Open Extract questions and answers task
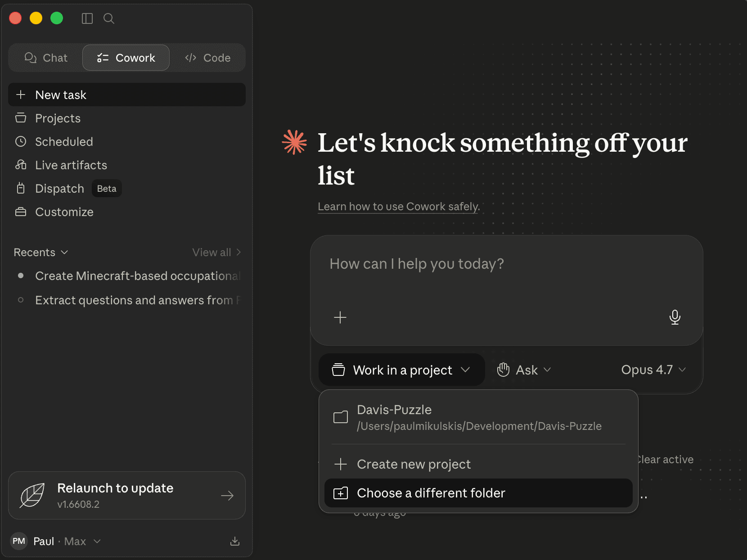Image resolution: width=747 pixels, height=560 pixels. [x=127, y=300]
